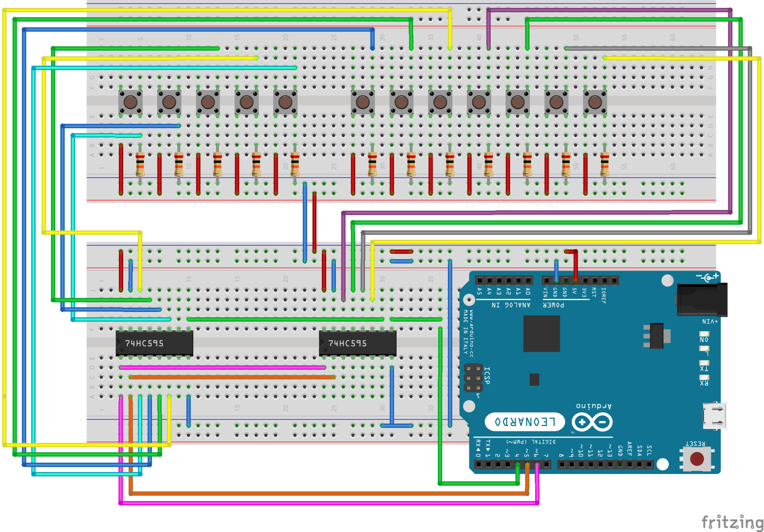Select the black DC power jack
Screen dimensions: 764x532
(x=702, y=299)
